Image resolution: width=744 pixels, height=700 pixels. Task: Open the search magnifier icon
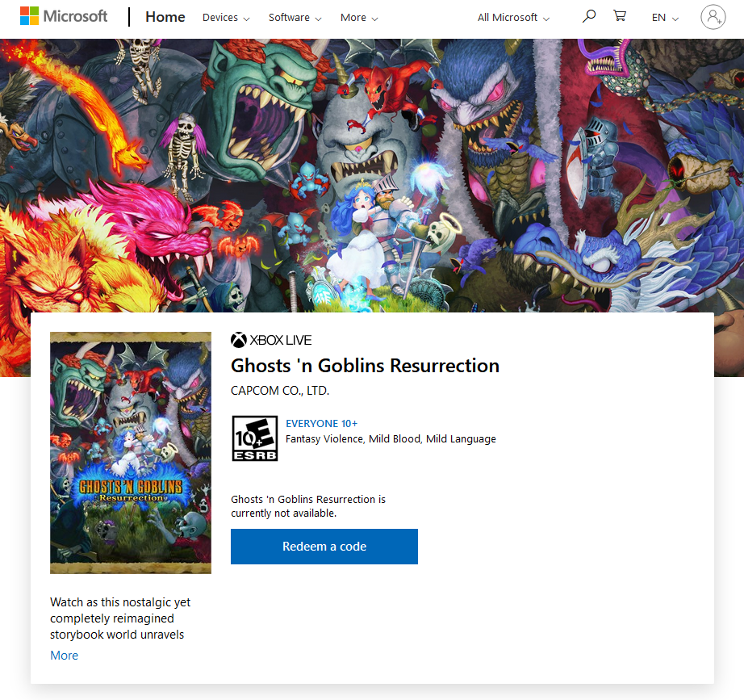tap(589, 16)
